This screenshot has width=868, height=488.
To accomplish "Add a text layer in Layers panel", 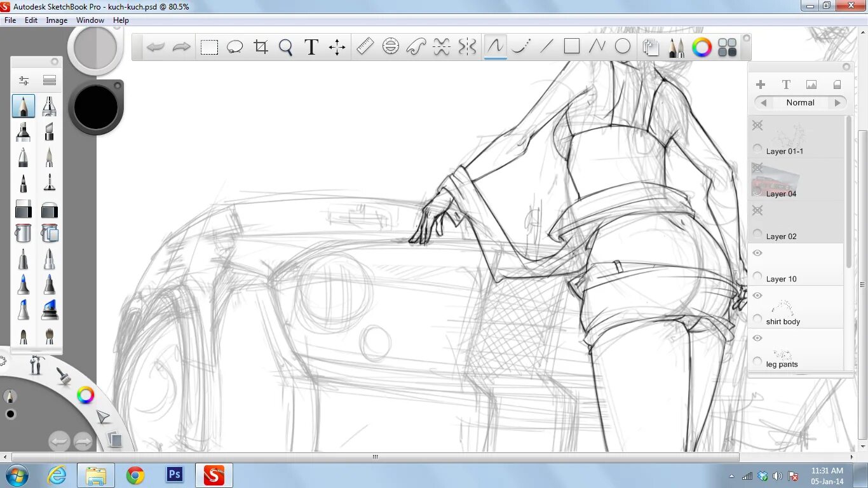I will pyautogui.click(x=786, y=85).
